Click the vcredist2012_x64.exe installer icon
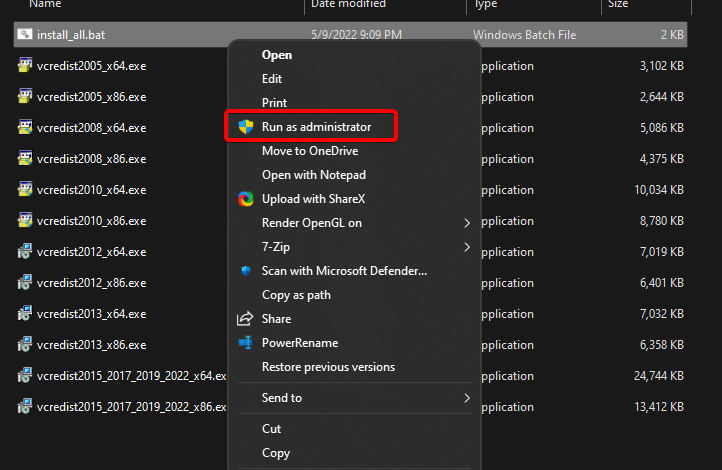The image size is (722, 470). click(24, 252)
